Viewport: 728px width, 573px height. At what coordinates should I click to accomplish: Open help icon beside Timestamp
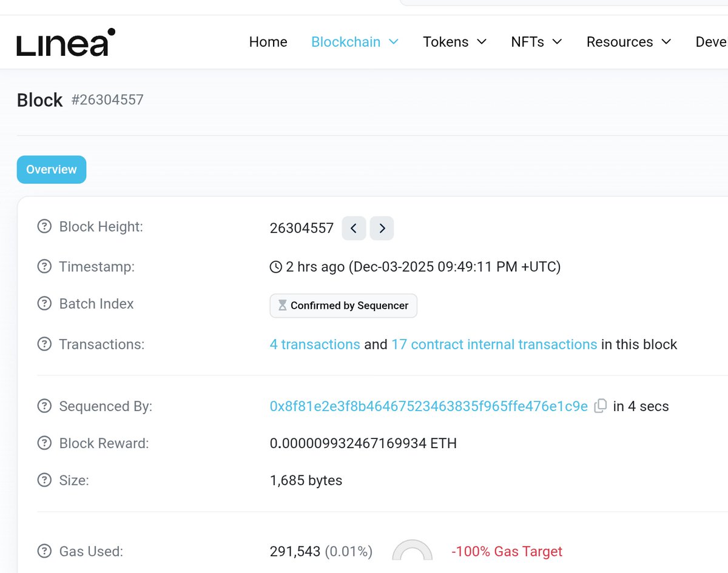44,266
